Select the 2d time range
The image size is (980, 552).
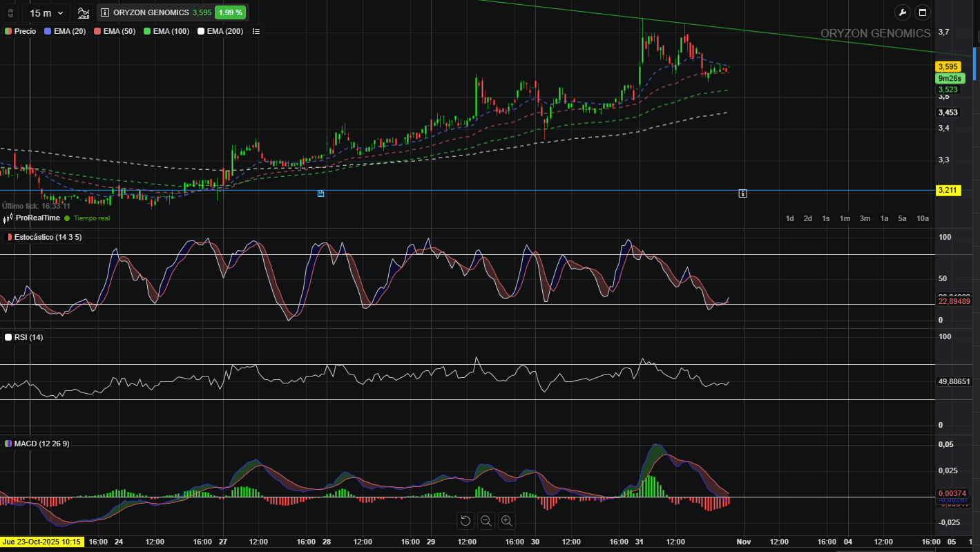pyautogui.click(x=807, y=218)
